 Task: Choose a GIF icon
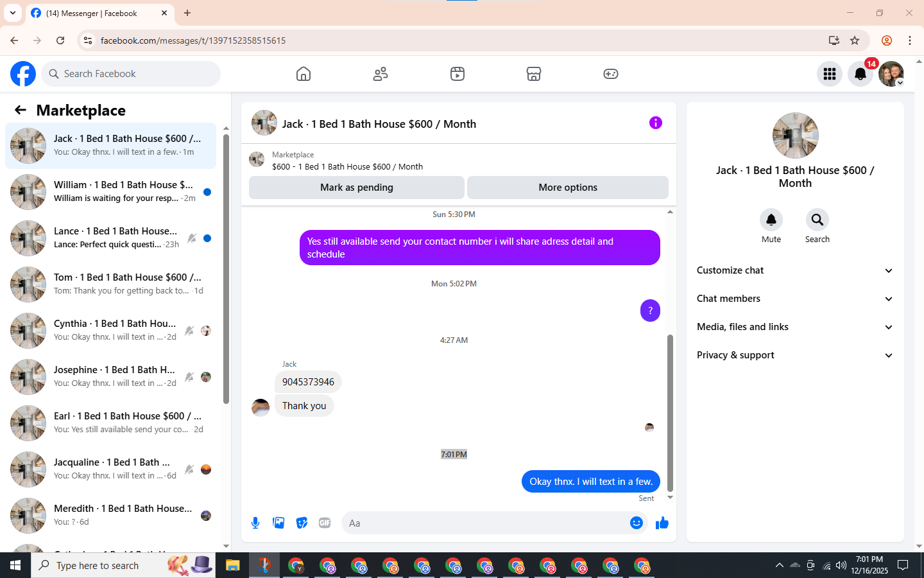coord(325,523)
